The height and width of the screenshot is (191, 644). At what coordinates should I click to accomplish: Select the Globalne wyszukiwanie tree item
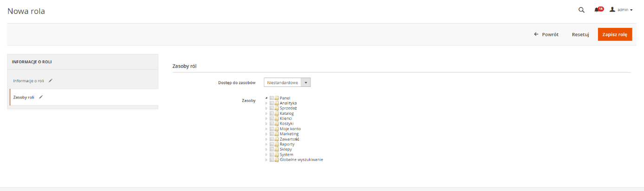coord(301,159)
